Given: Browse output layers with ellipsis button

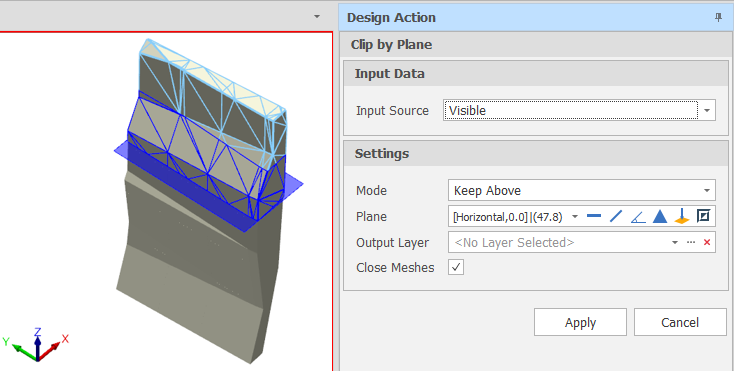Looking at the screenshot, I should coord(691,242).
